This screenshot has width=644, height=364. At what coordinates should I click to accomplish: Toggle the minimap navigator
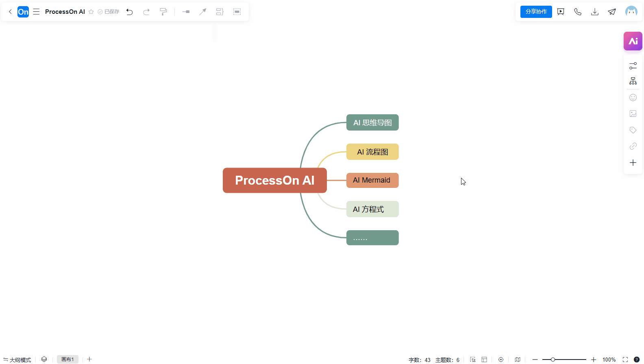[x=518, y=360]
